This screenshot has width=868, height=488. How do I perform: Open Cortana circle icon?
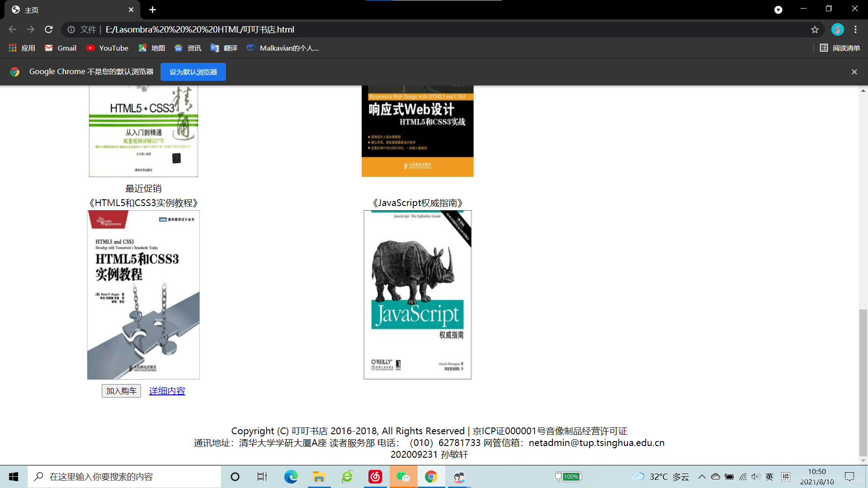(235, 477)
